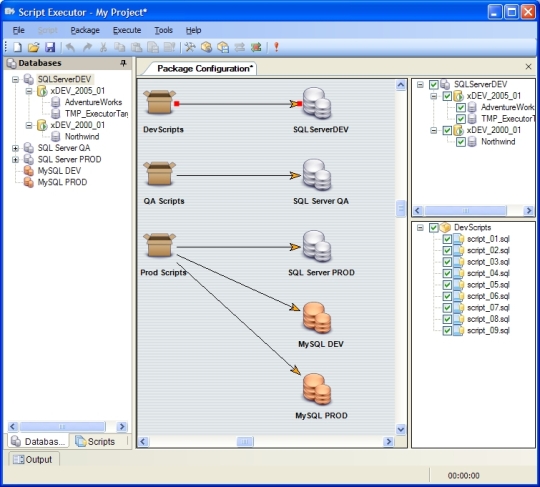Select the SQL Server PROD database node in diagram
Viewport: 540px width, 487px height.
317,246
